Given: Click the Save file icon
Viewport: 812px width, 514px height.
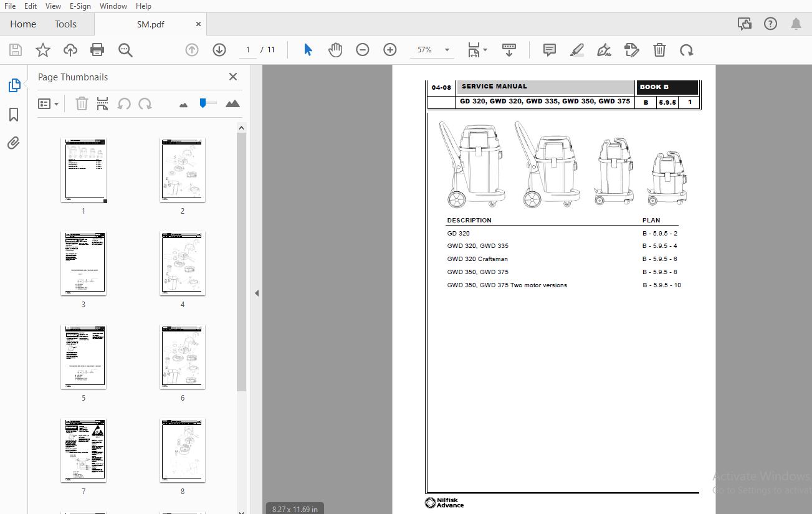Looking at the screenshot, I should pyautogui.click(x=16, y=50).
